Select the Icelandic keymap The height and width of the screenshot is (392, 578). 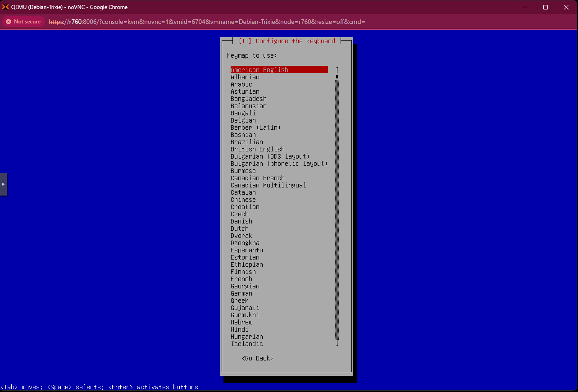[246, 344]
